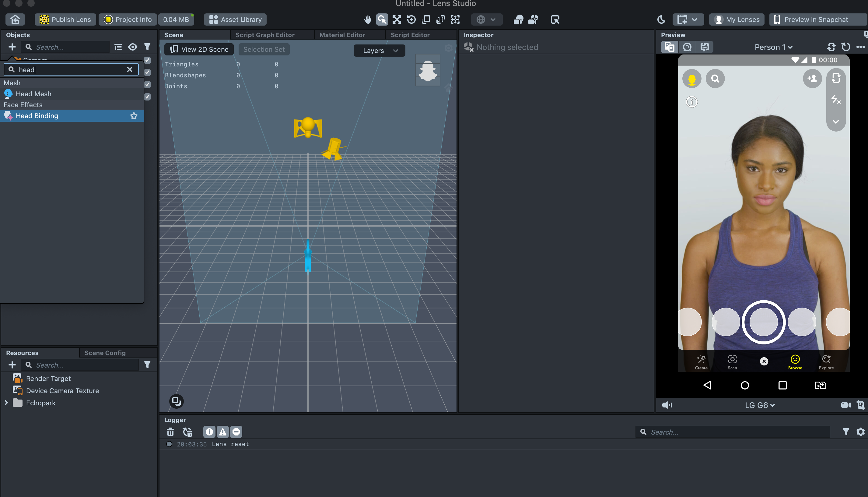
Task: Click the Snapchat ghost icon in Scene
Action: pos(427,71)
